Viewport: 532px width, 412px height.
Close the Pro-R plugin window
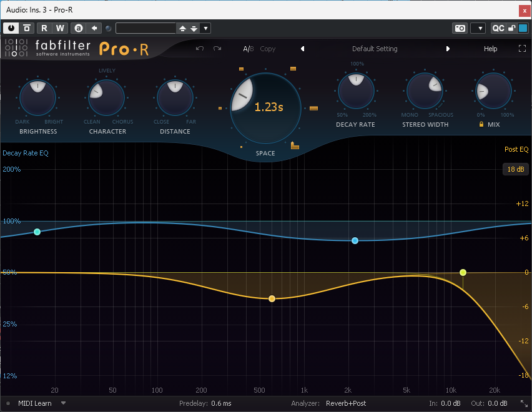525,11
